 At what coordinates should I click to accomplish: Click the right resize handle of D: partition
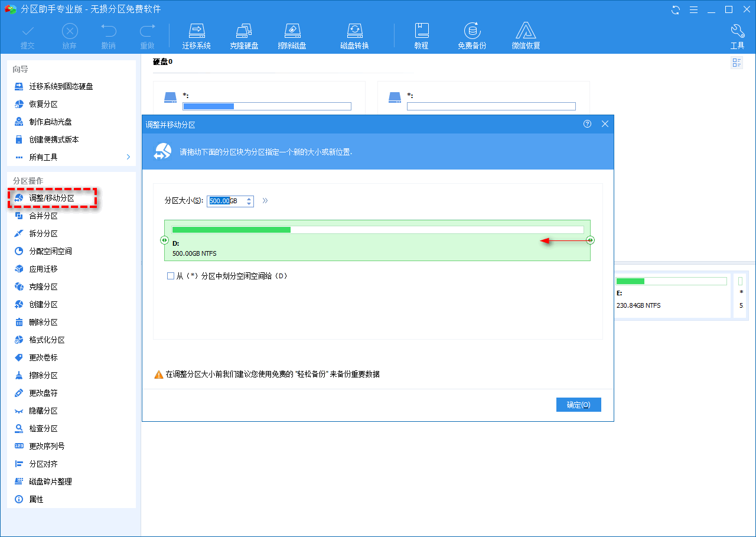coord(590,240)
